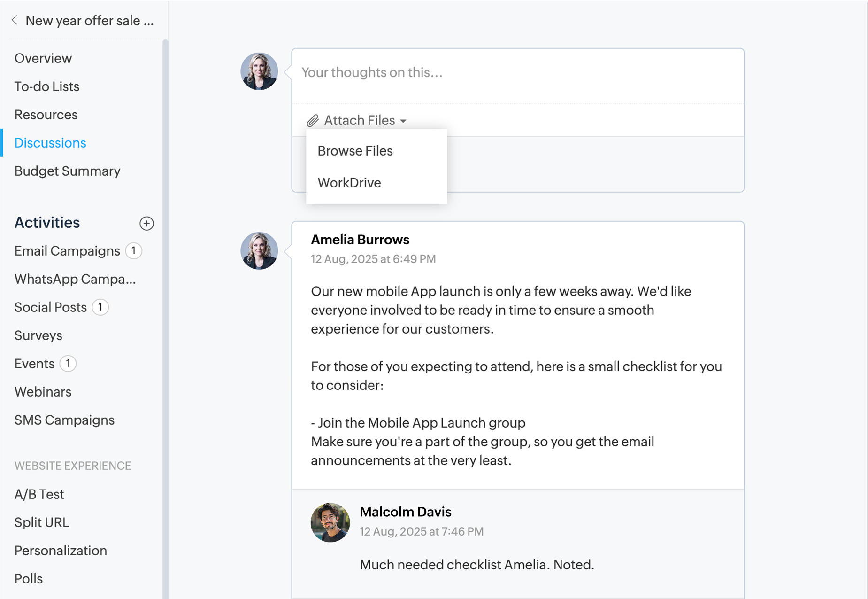Open Budget Summary in sidebar

[67, 171]
